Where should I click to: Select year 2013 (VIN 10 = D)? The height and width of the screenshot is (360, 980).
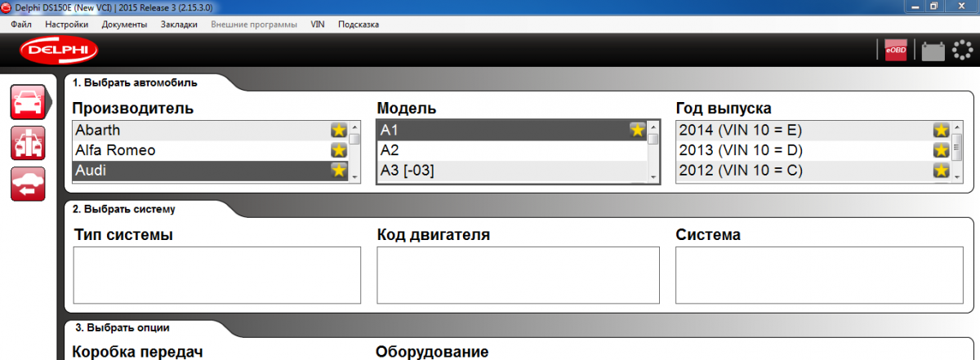(x=813, y=150)
